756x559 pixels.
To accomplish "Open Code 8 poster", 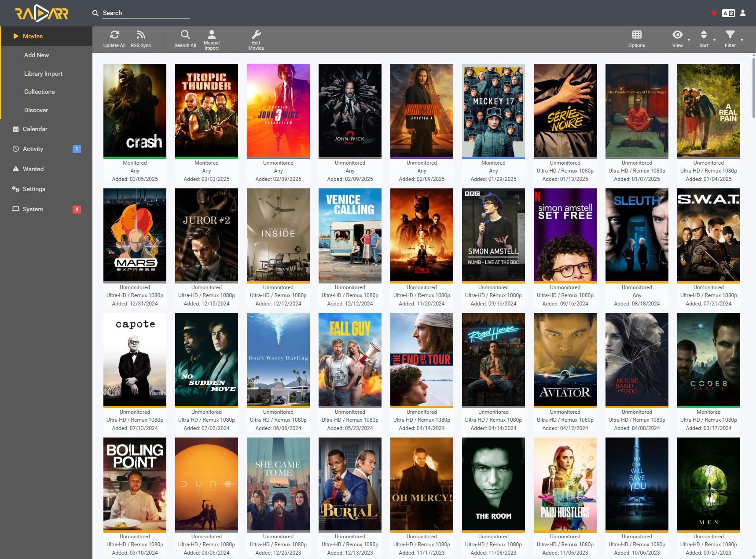I will (x=708, y=360).
